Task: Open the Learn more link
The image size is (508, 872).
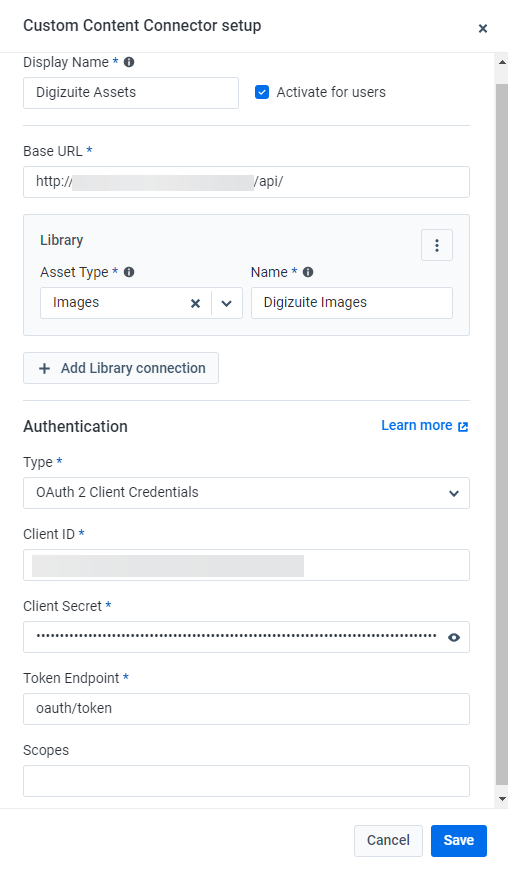Action: pyautogui.click(x=417, y=425)
